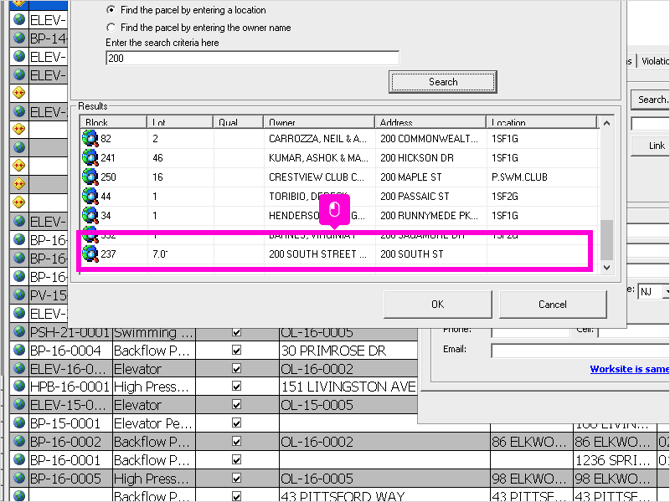This screenshot has width=670, height=502.
Task: Click the search criteria input field containing 200
Action: tap(252, 58)
